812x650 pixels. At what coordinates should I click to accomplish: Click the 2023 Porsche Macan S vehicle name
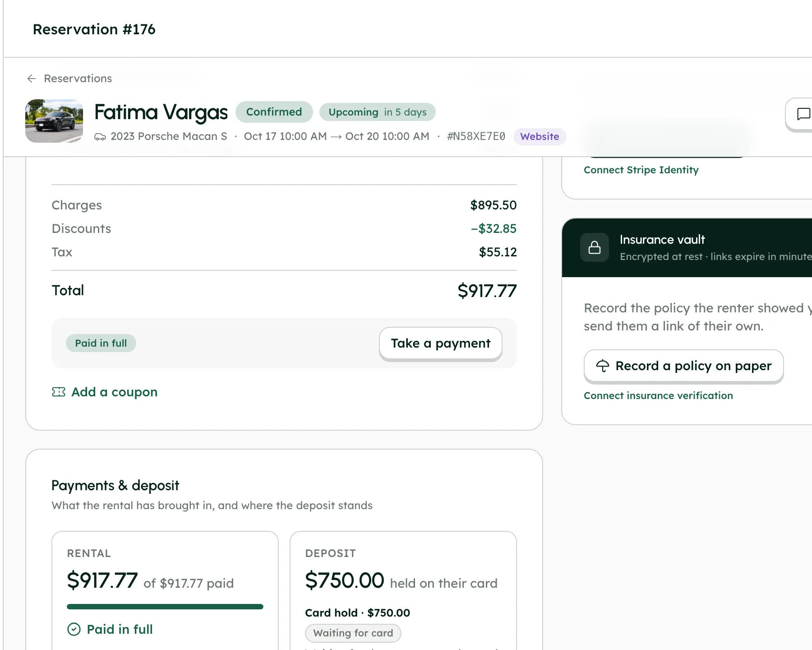[x=169, y=136]
